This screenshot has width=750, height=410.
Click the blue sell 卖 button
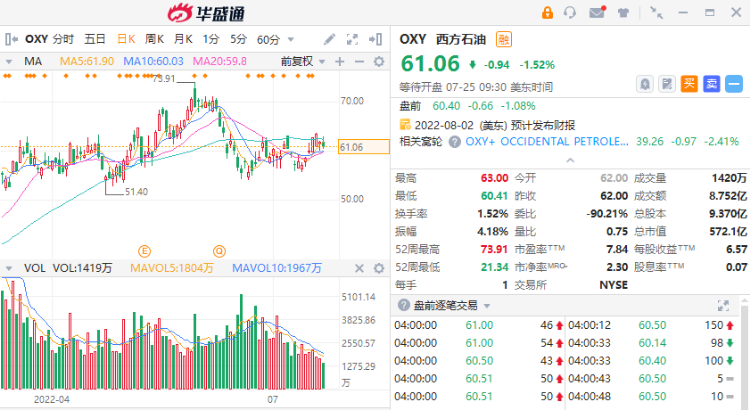coord(711,84)
